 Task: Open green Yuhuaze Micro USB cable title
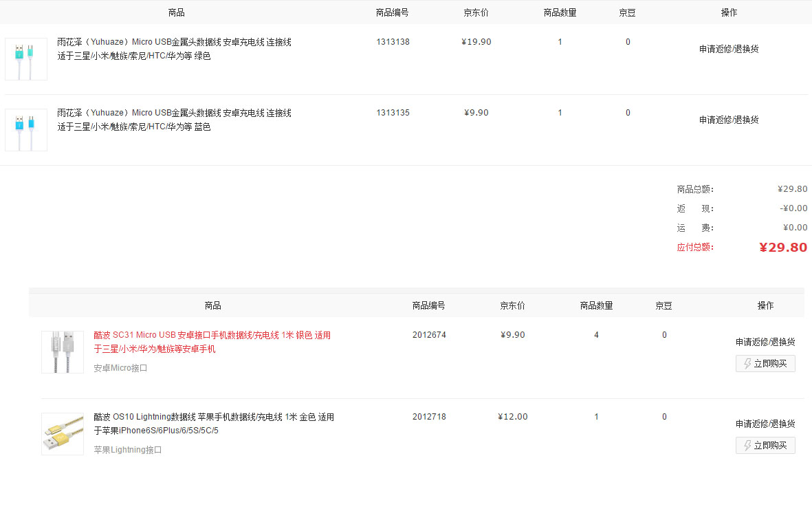(x=174, y=49)
